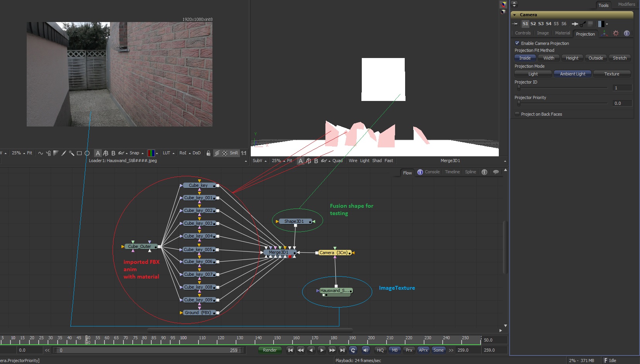Open the Timeline tab
The image size is (640, 364).
(452, 172)
